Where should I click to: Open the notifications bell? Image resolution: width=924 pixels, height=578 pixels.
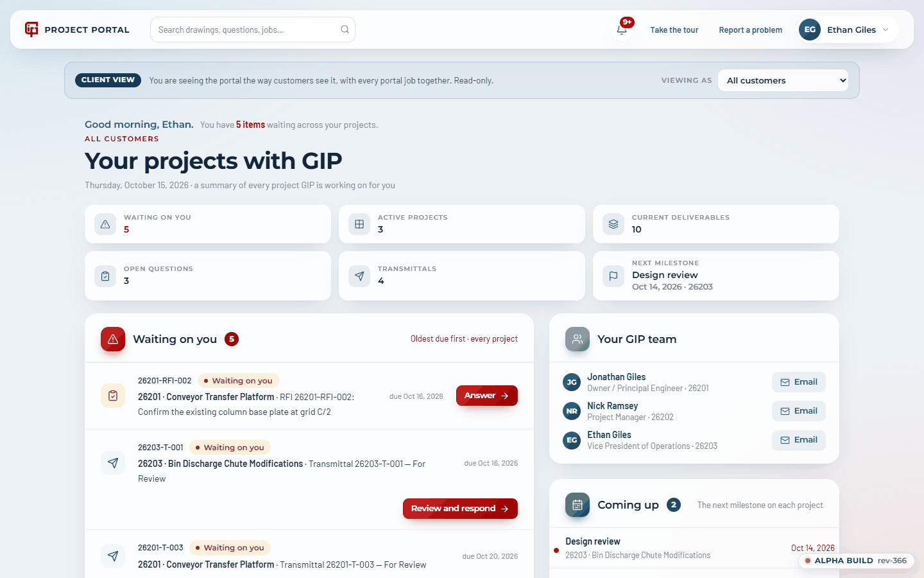tap(622, 29)
